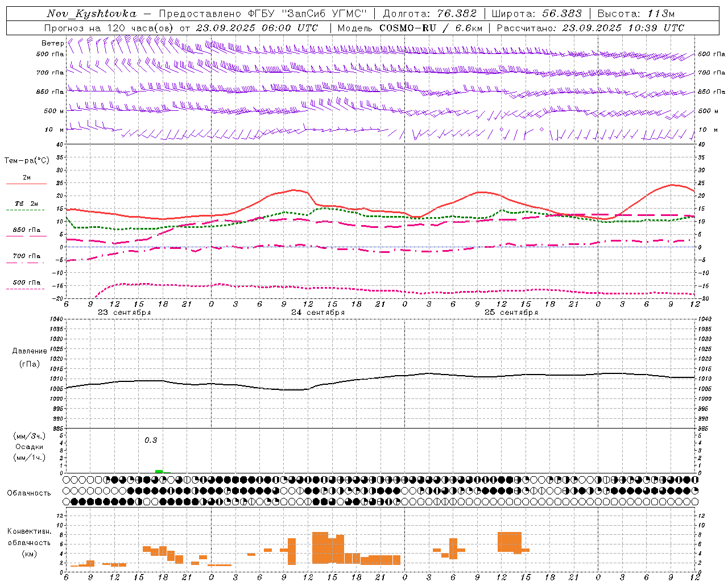The width and height of the screenshot is (728, 582).
Task: Click the solid red 2м legend line sample
Action: 26,184
